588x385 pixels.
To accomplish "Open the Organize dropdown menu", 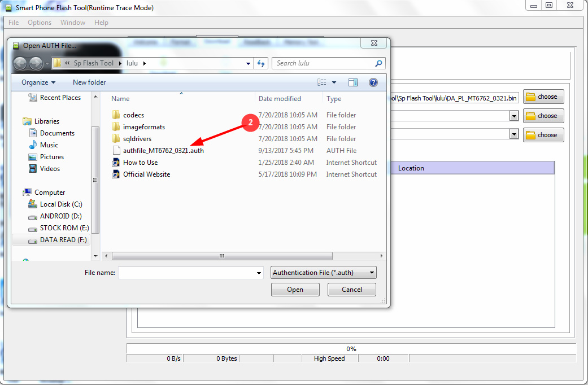I will (x=38, y=82).
